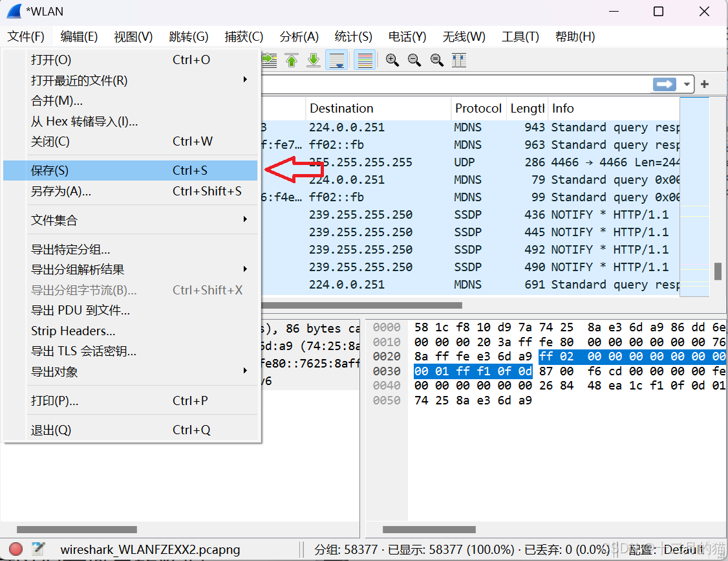Choose 退出(Q) to quit Wireshark
This screenshot has width=728, height=561.
(131, 430)
